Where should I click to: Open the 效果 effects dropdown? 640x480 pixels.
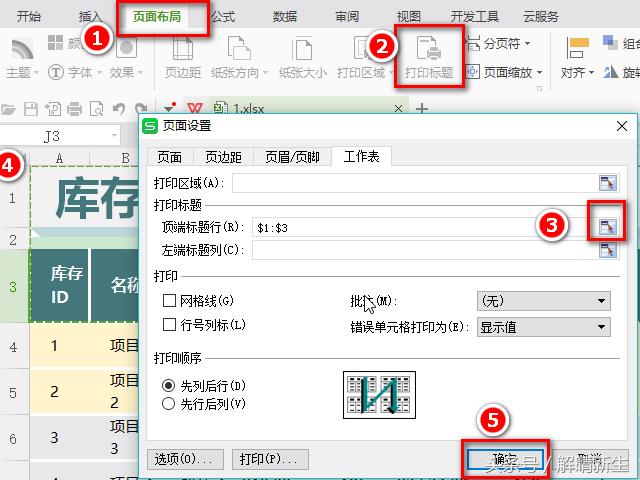(x=126, y=73)
